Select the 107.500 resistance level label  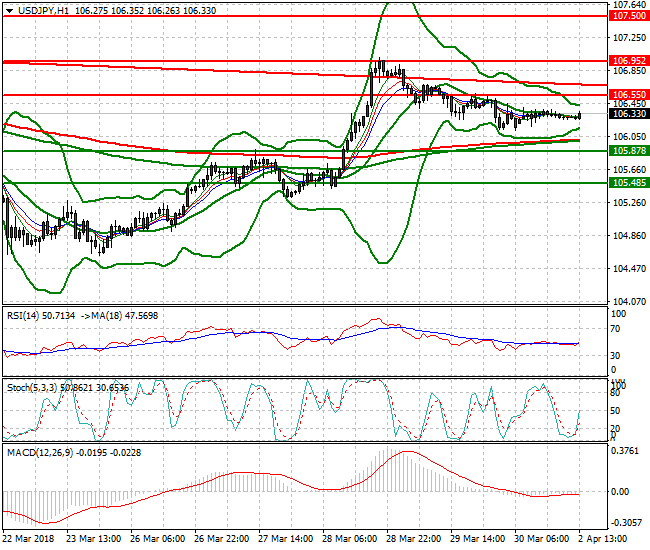[x=628, y=16]
